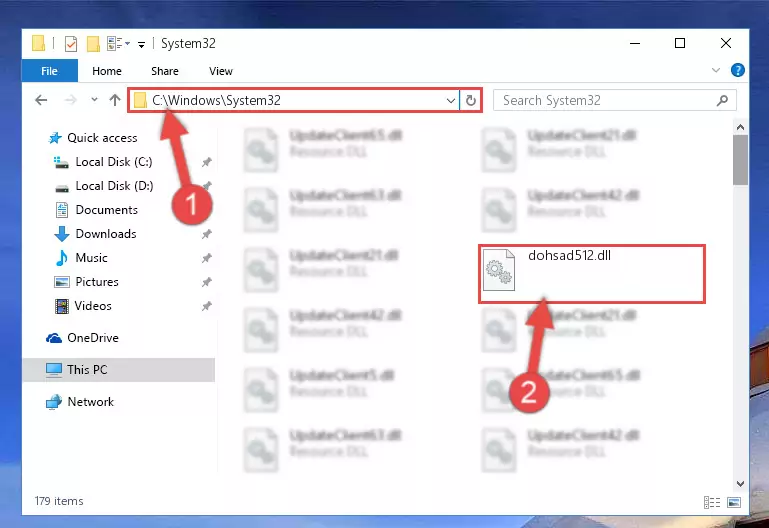
Task: Switch to Details view layout icon
Action: [712, 503]
